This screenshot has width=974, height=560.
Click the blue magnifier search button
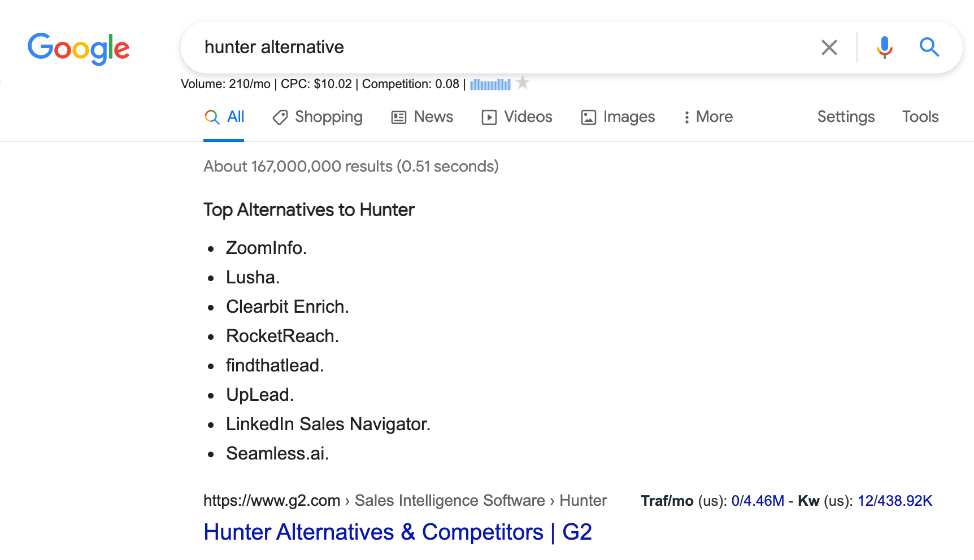tap(929, 47)
